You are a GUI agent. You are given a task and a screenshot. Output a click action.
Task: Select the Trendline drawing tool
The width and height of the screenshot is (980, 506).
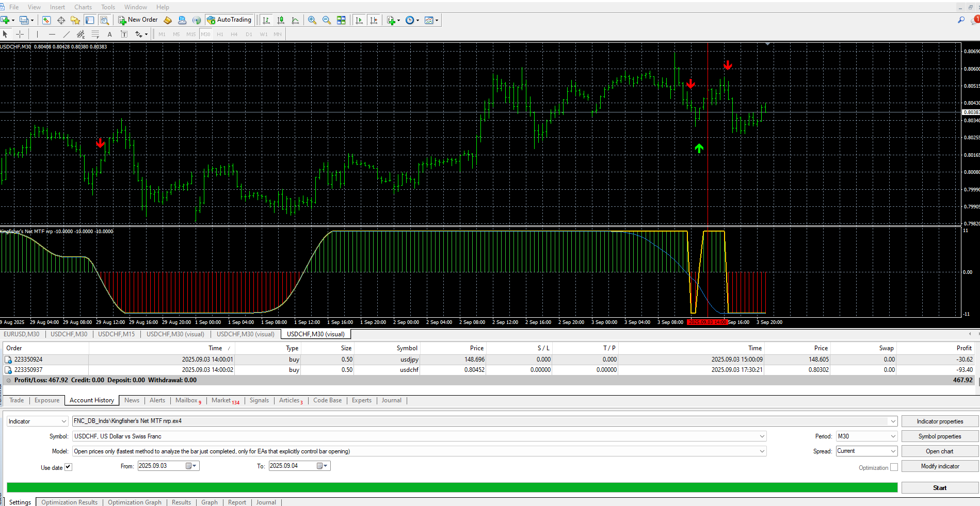tap(66, 34)
